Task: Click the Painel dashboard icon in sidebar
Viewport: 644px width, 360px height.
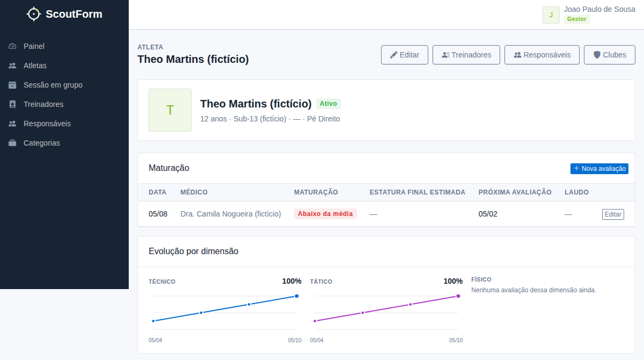Action: click(12, 46)
